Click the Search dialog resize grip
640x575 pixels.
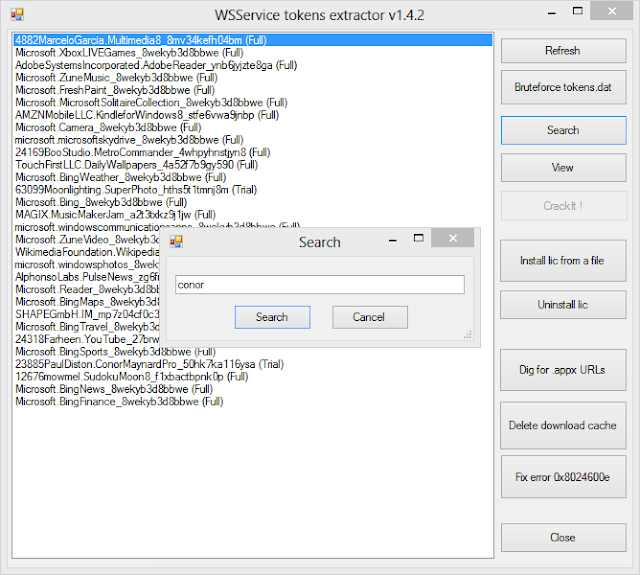coord(468,335)
